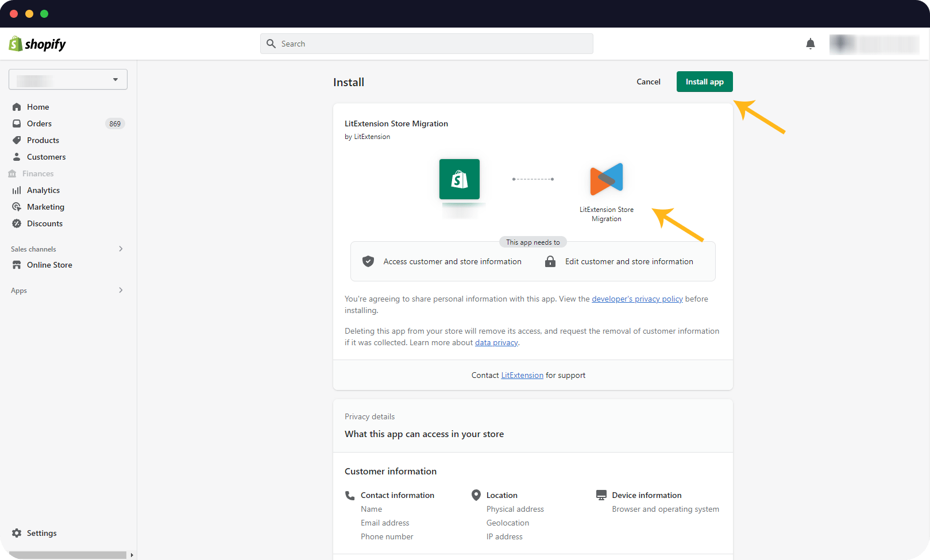Image resolution: width=930 pixels, height=560 pixels.
Task: Open the store selector dropdown
Action: pos(68,79)
